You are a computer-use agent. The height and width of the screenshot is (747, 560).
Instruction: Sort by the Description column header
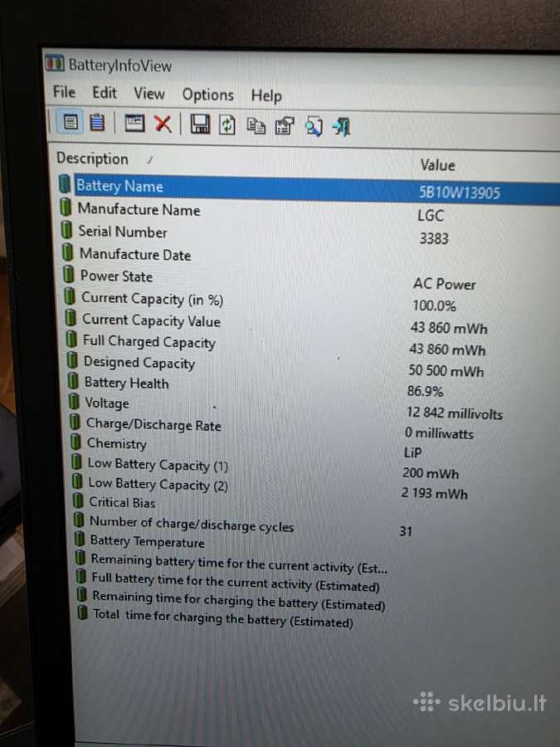pos(92,159)
